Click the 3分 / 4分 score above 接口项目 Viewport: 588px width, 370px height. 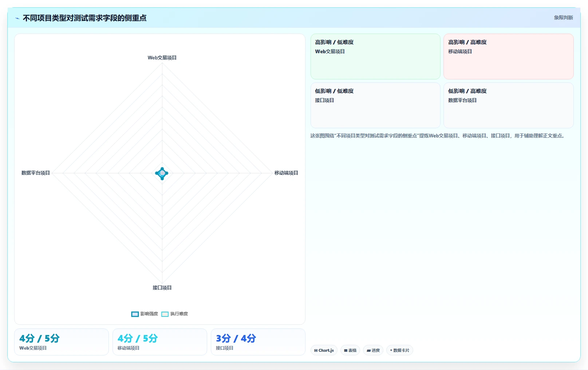coord(236,338)
